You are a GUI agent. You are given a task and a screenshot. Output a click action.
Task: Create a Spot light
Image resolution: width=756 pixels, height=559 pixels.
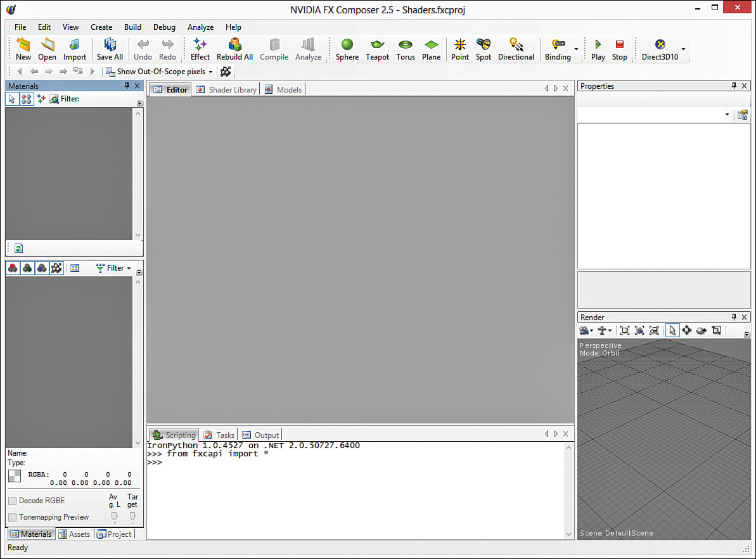point(483,49)
